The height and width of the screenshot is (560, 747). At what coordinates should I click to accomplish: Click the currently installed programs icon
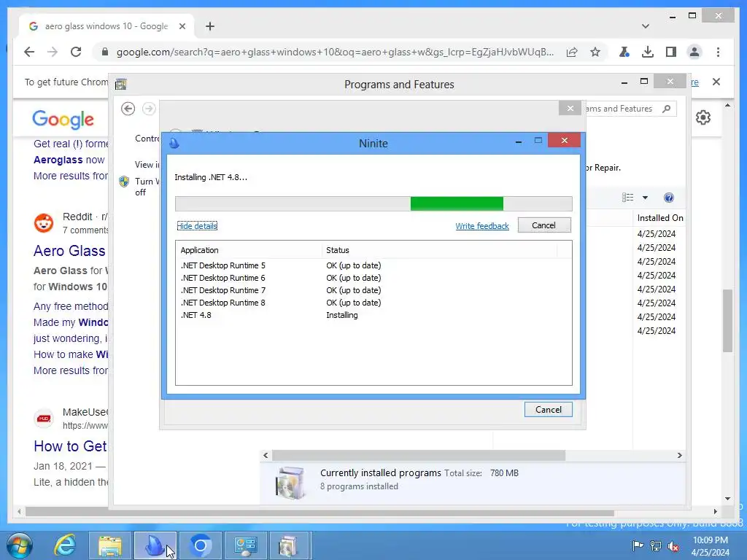(290, 483)
